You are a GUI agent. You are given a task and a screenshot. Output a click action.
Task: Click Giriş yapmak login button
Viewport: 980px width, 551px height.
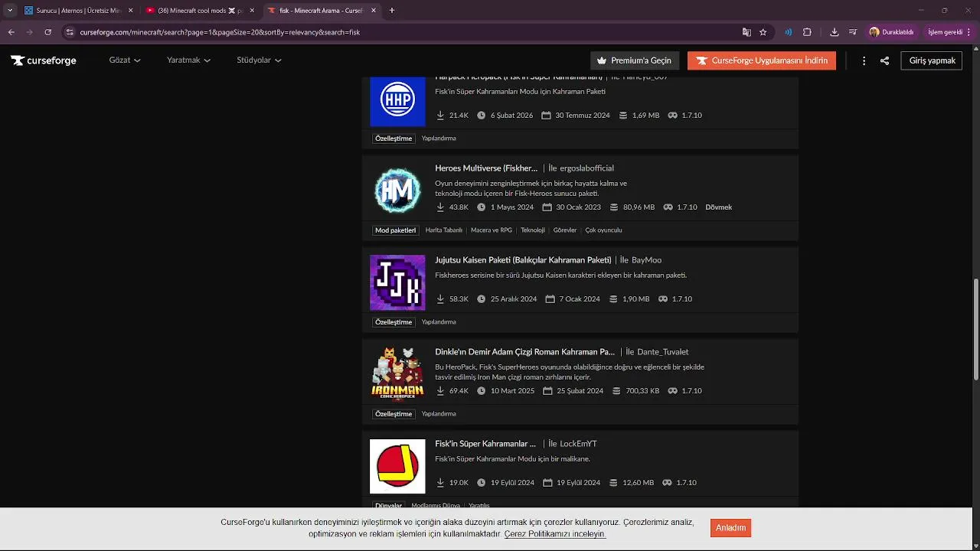pos(932,60)
